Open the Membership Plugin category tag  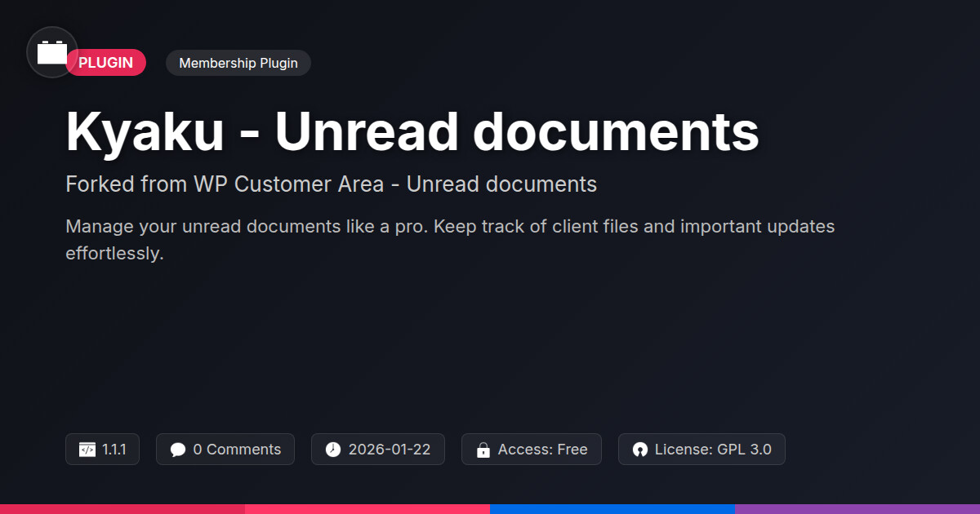[238, 63]
